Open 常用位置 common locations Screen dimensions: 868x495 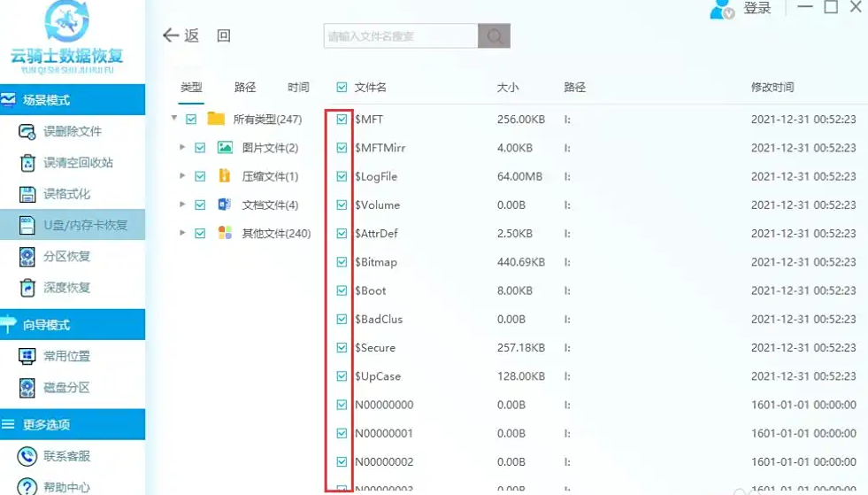[x=66, y=356]
